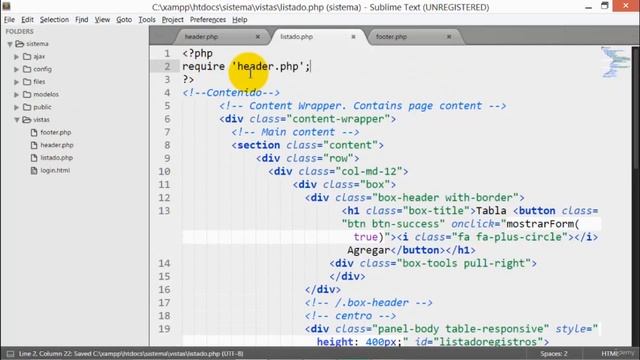Toggle side panel icon in status bar
640x360 pixels.
click(x=10, y=353)
